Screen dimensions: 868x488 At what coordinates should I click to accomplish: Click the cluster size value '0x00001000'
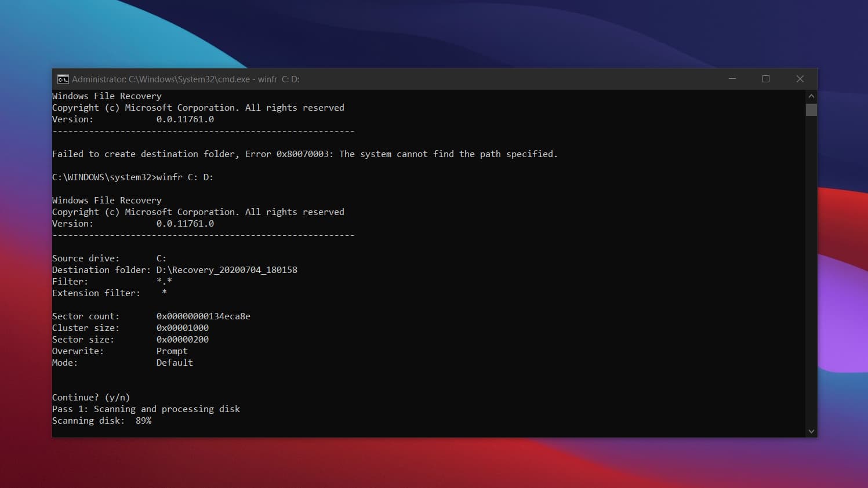(x=183, y=328)
